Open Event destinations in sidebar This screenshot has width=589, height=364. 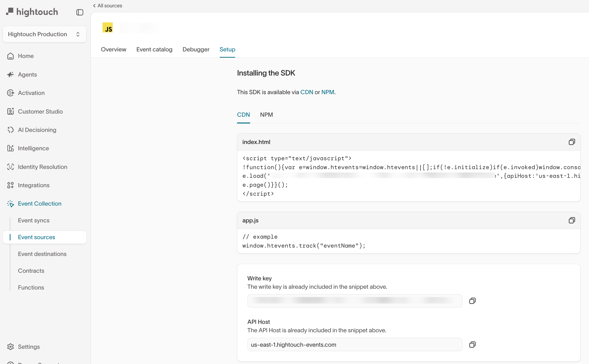point(42,254)
